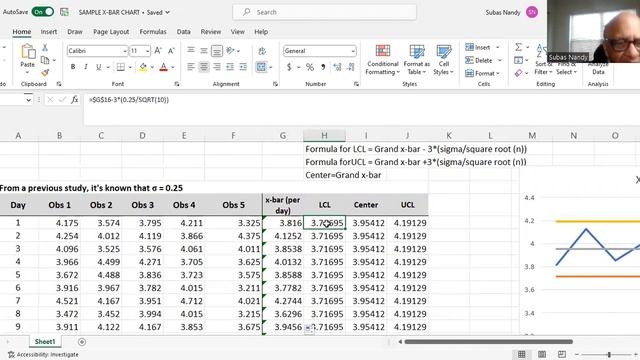The width and height of the screenshot is (640, 360).
Task: Open the Review tab
Action: pos(211,31)
